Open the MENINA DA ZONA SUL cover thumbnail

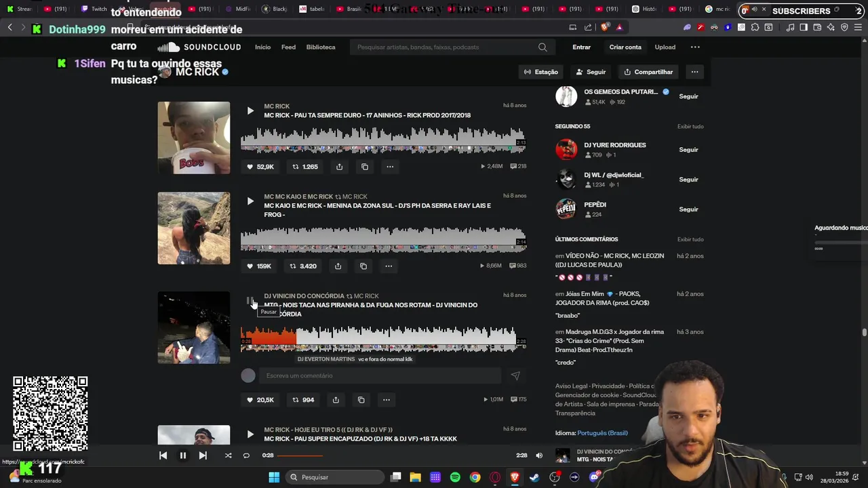[x=194, y=228]
